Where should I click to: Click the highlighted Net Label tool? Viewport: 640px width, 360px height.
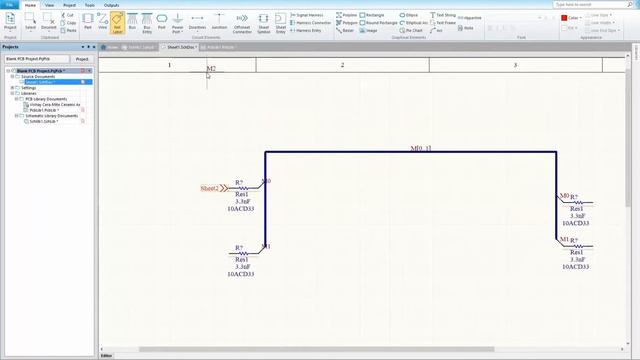pos(117,23)
